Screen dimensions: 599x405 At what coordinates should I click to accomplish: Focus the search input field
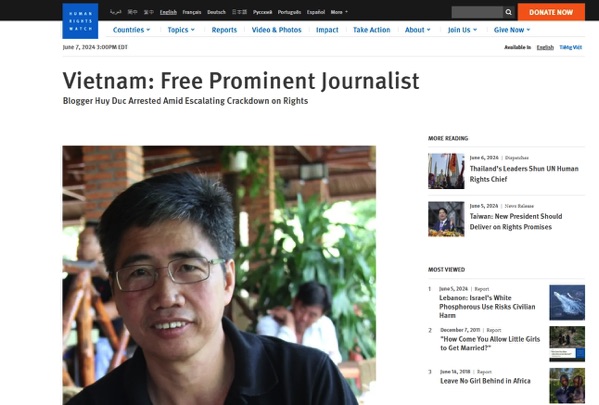(x=477, y=12)
